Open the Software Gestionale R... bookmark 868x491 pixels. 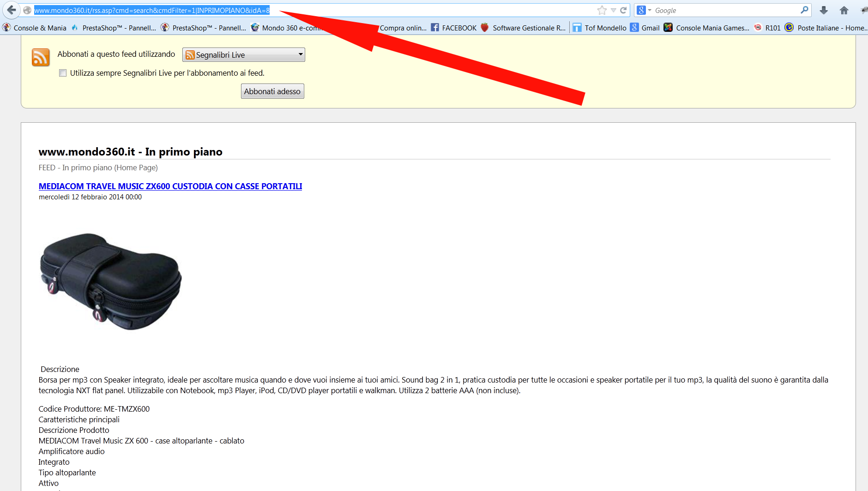[x=523, y=28]
